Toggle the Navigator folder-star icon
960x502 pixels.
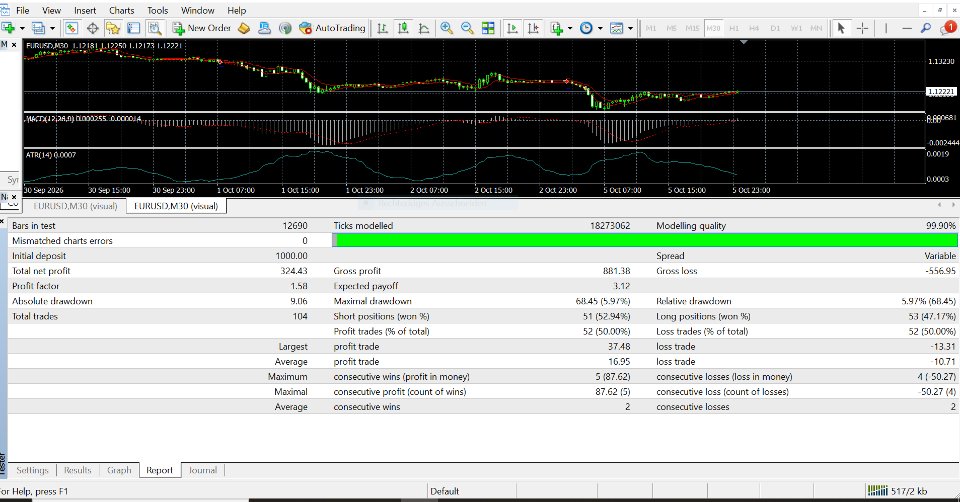coord(113,28)
